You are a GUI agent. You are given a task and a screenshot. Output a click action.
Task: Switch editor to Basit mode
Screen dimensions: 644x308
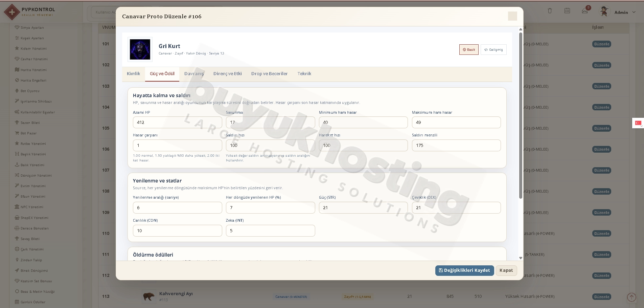click(469, 49)
